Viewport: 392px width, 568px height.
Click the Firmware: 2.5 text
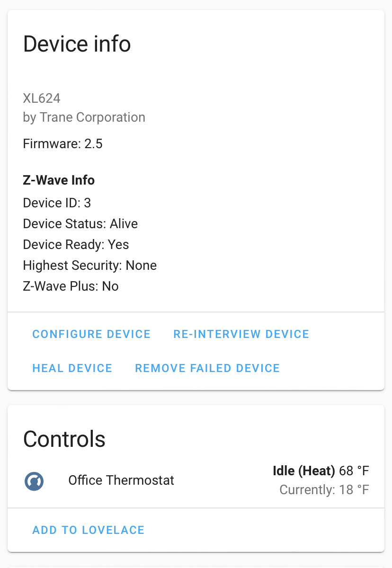[62, 144]
